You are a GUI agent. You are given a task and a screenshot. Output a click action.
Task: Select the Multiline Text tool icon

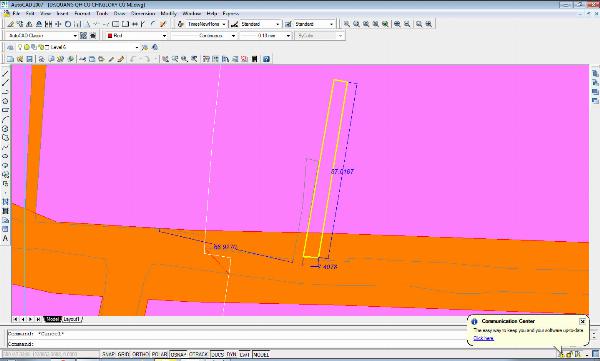(x=5, y=238)
